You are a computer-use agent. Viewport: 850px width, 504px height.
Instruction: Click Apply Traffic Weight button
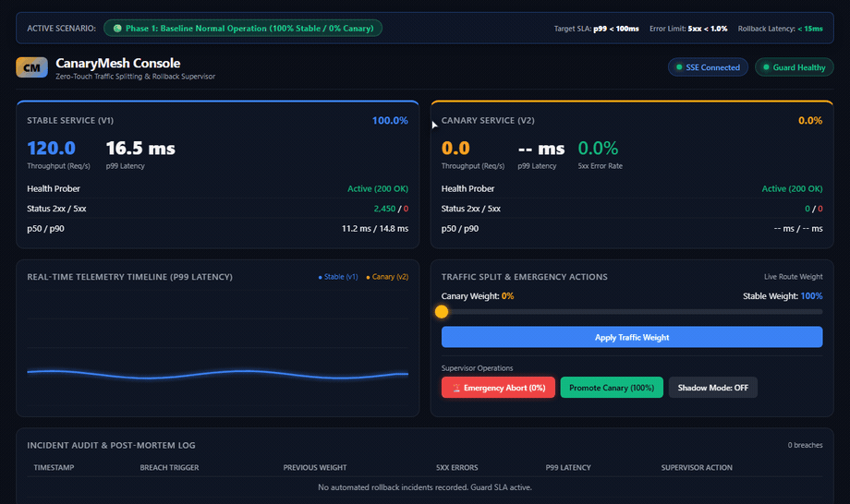point(632,337)
